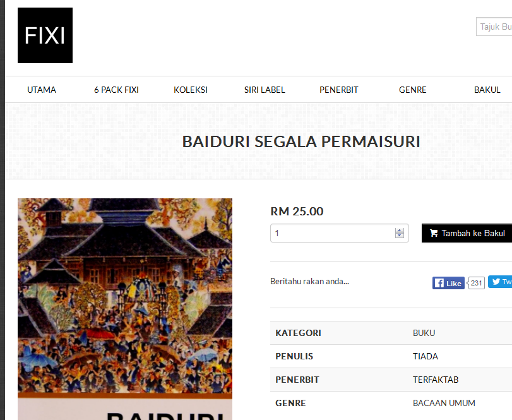Open the book cover image
The height and width of the screenshot is (420, 512).
[x=125, y=309]
